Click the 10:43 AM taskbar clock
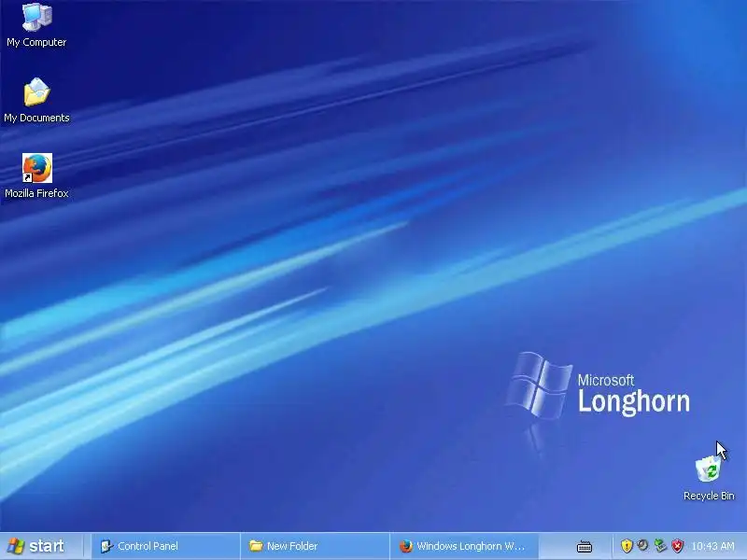This screenshot has width=747, height=560. tap(712, 546)
